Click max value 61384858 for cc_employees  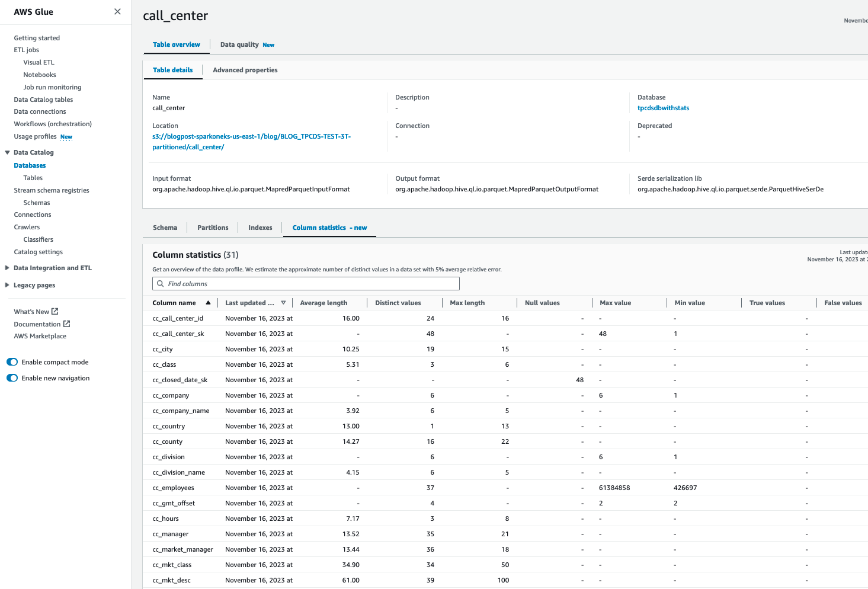614,488
